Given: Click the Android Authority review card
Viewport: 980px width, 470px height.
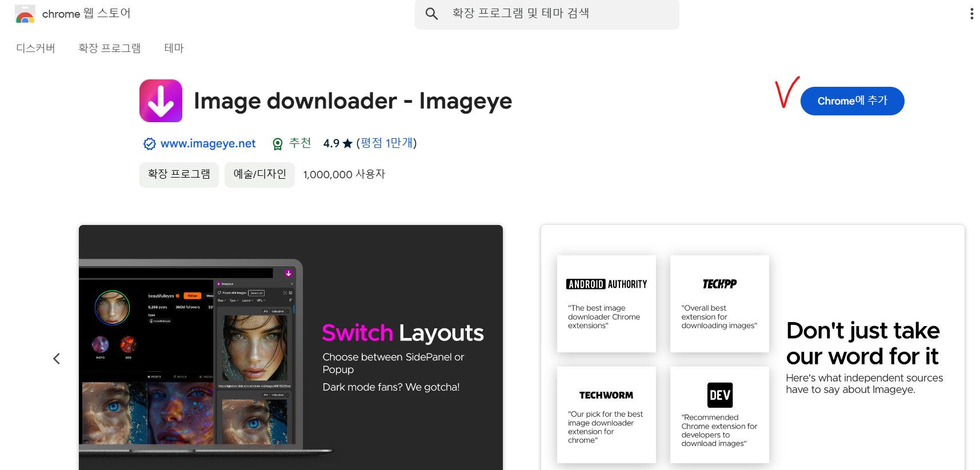Looking at the screenshot, I should pyautogui.click(x=606, y=304).
